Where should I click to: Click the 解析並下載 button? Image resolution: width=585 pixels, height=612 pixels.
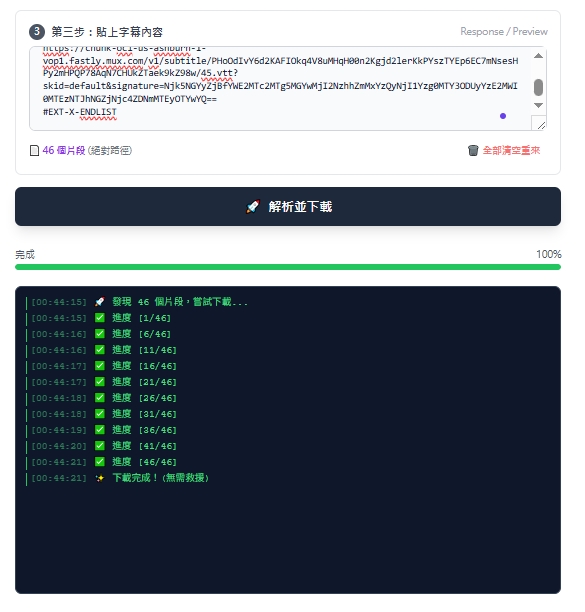point(288,206)
